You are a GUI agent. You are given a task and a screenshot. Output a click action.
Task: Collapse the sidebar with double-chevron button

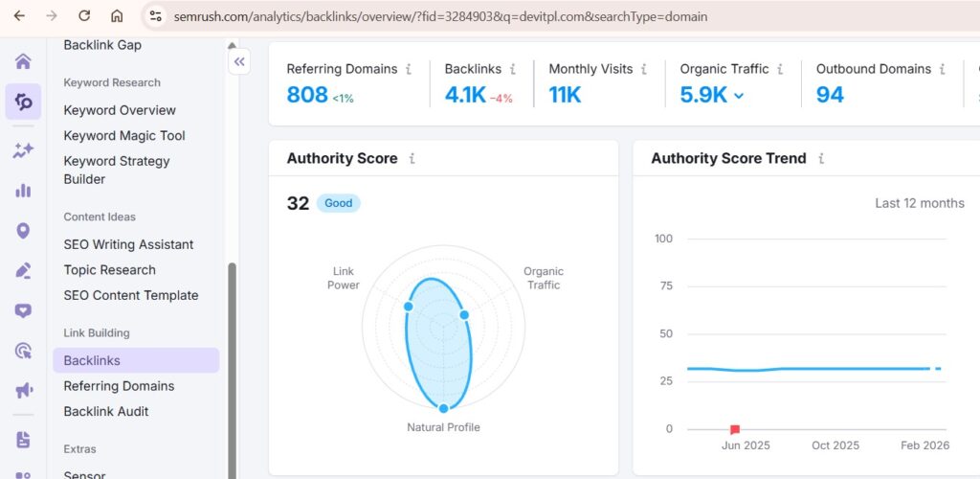(239, 61)
